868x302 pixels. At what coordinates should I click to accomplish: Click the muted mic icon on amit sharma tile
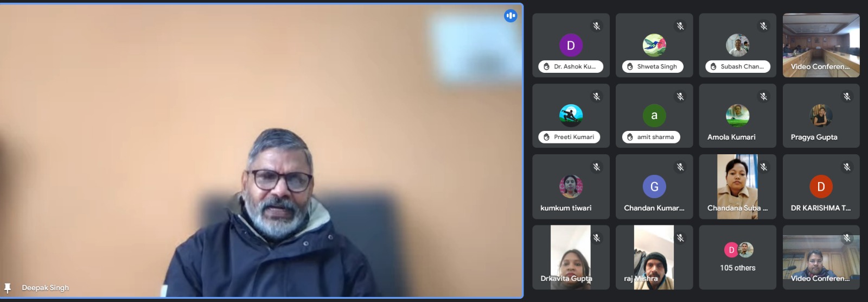point(680,96)
